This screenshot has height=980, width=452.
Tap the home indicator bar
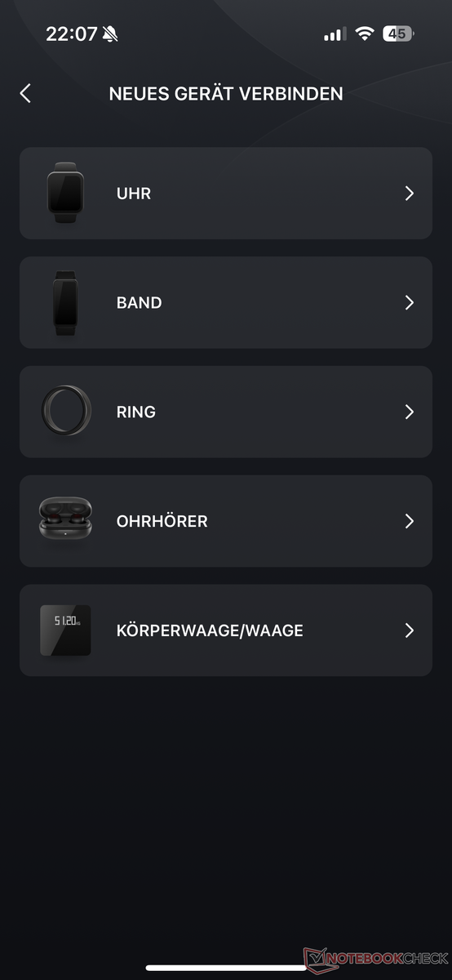coord(226,968)
